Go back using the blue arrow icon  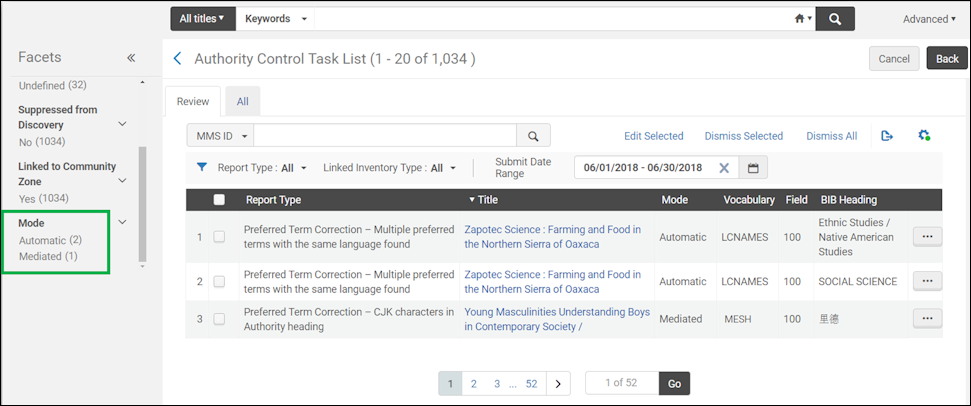177,59
